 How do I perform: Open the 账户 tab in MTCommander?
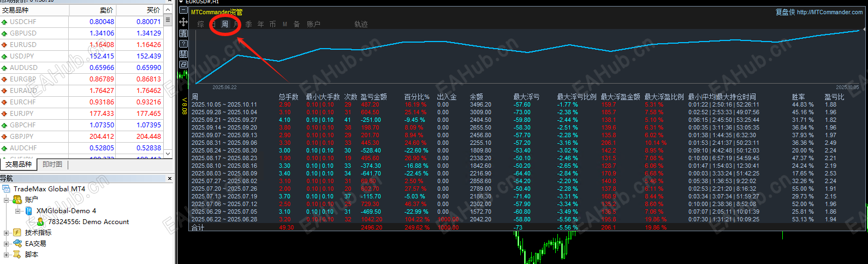313,24
